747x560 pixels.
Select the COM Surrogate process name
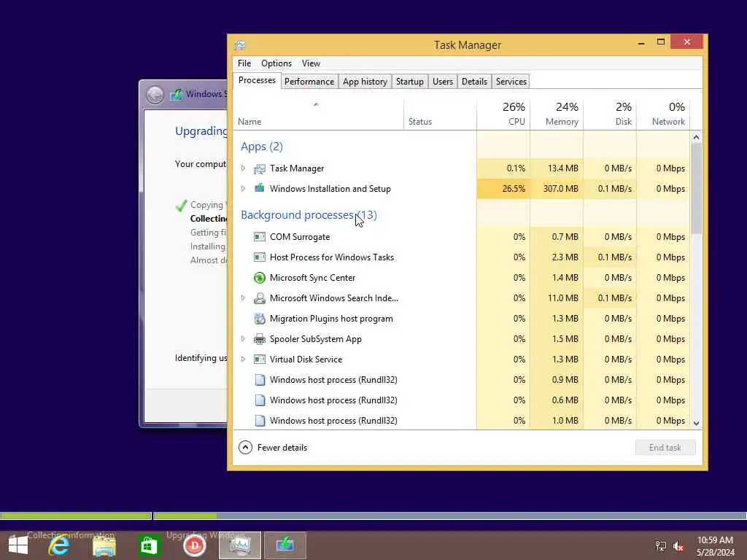coord(300,237)
